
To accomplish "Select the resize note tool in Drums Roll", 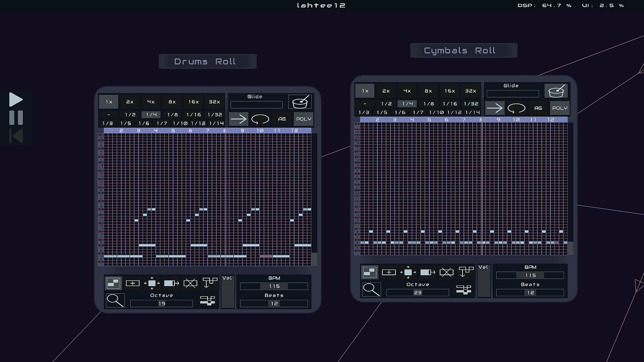I will coord(171,283).
